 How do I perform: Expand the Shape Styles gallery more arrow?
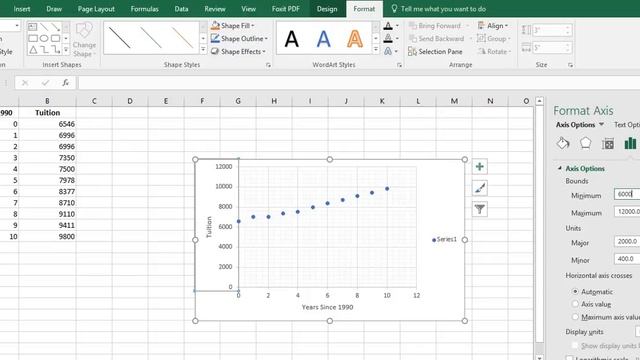(203, 49)
